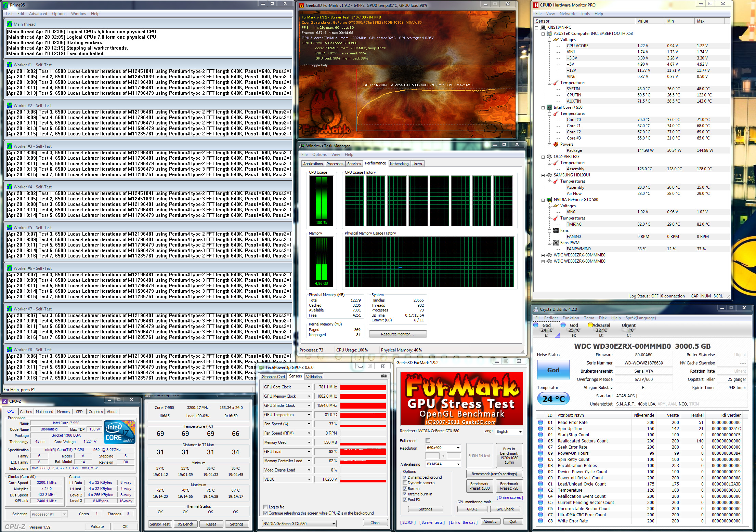756x532 pixels.
Task: Click the GPU Load red sensor graph
Action: [363, 452]
